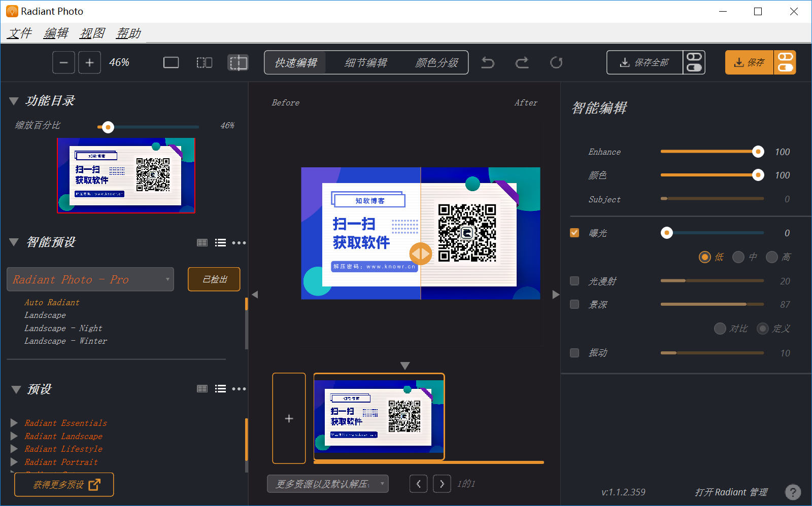Enable the 振动 checkbox
This screenshot has height=506, width=812.
coord(574,353)
